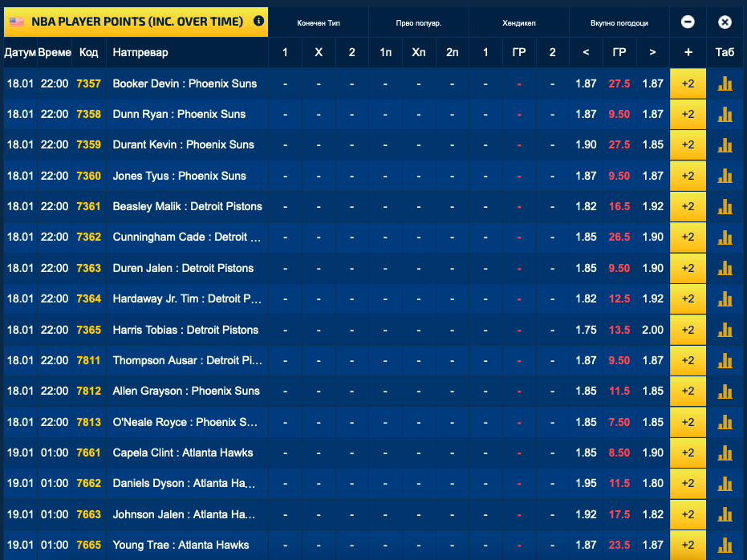Pick over 1.90 odds for Capela Clint

(x=652, y=452)
